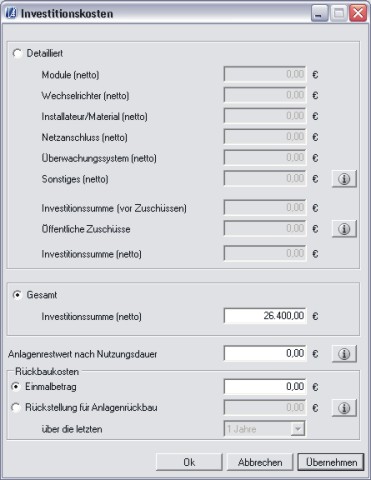Click the Übernehmen button
The image size is (371, 480).
[x=331, y=462]
